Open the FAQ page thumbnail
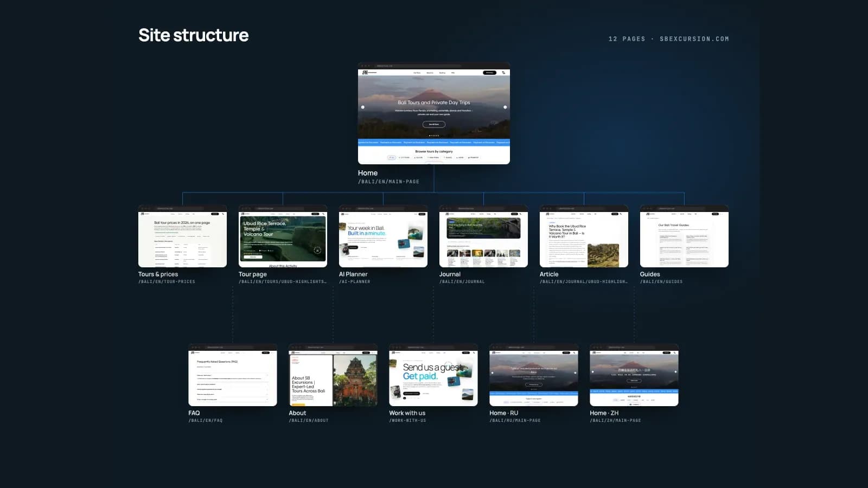The height and width of the screenshot is (488, 868). point(233,375)
